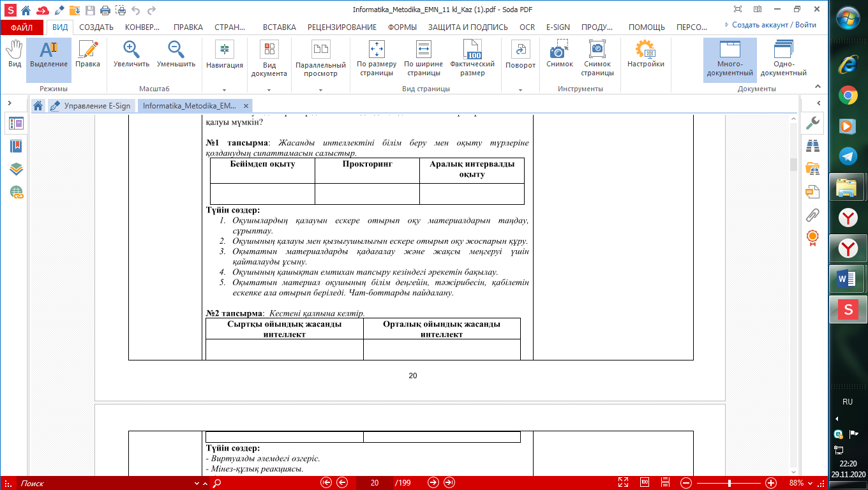Open the ФАЙЛ menu
This screenshot has height=490, width=868.
(22, 27)
